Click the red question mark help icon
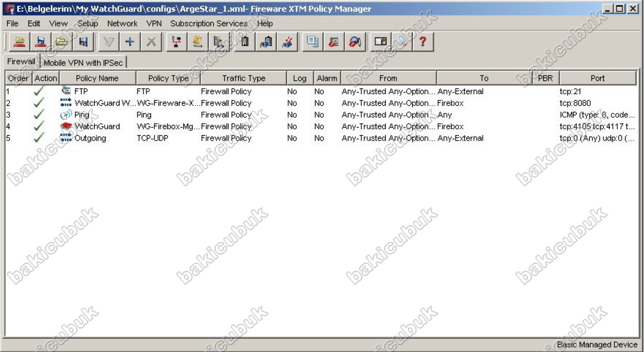Viewport: 644px width, 352px height. (423, 42)
